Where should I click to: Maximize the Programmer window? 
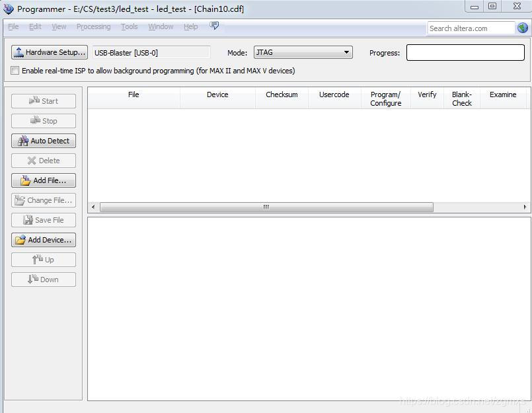click(x=492, y=7)
